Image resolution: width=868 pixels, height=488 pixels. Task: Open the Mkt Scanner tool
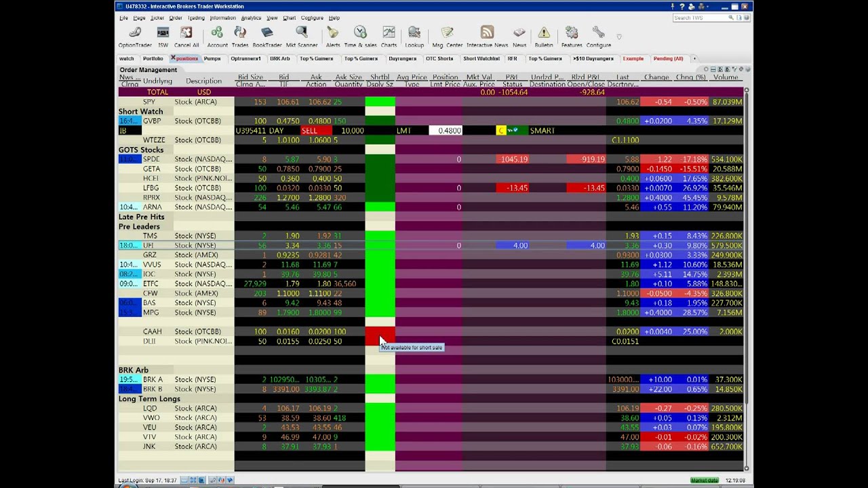[x=301, y=37]
